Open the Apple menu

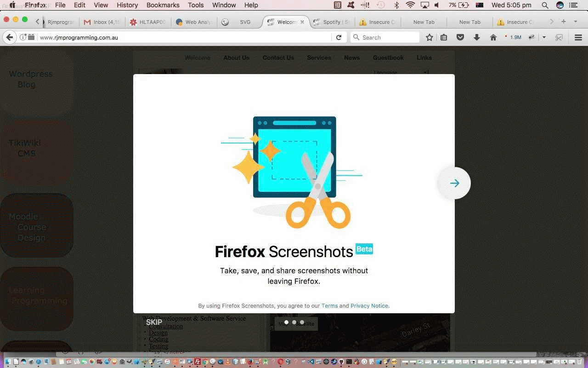coord(12,5)
